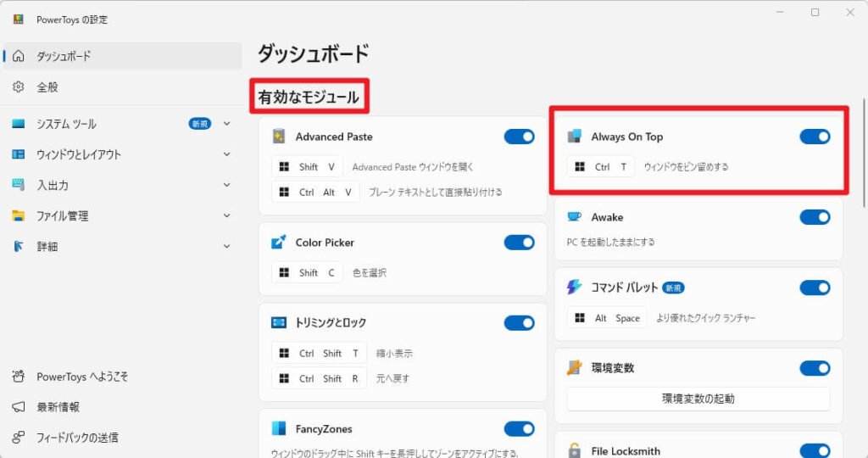Switch off the FancyZones toggle
This screenshot has width=868, height=458.
[520, 428]
